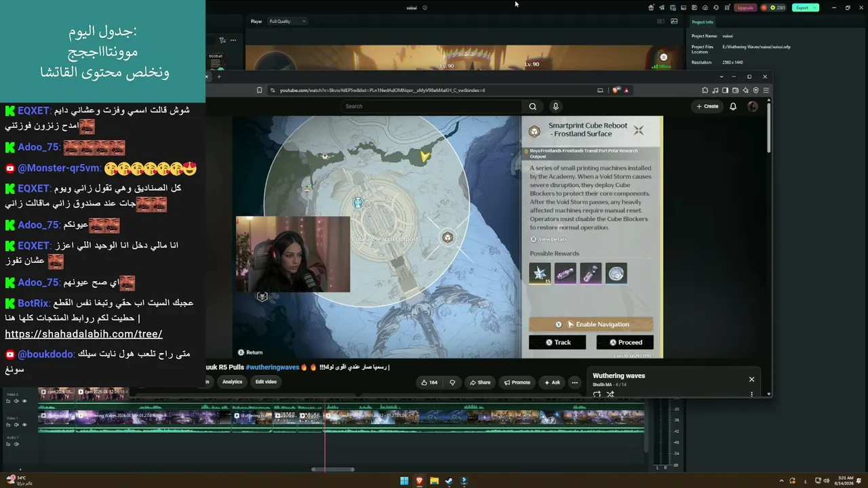Click the bookmark icon in the browser address bar
The height and width of the screenshot is (488, 868).
259,90
